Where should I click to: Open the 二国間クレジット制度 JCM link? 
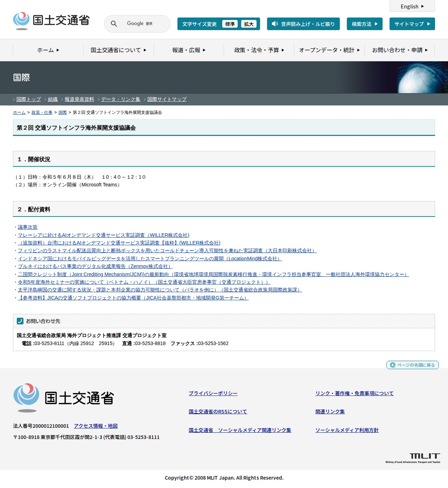point(213,274)
